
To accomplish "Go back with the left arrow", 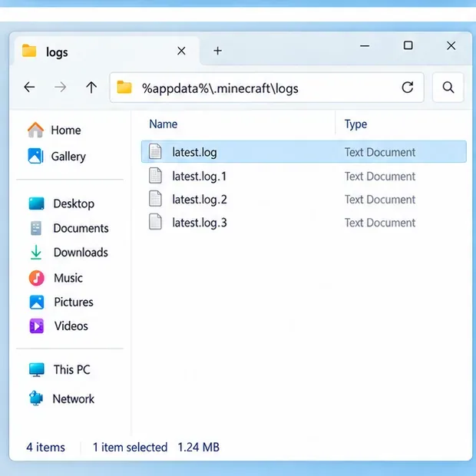I will 29,88.
